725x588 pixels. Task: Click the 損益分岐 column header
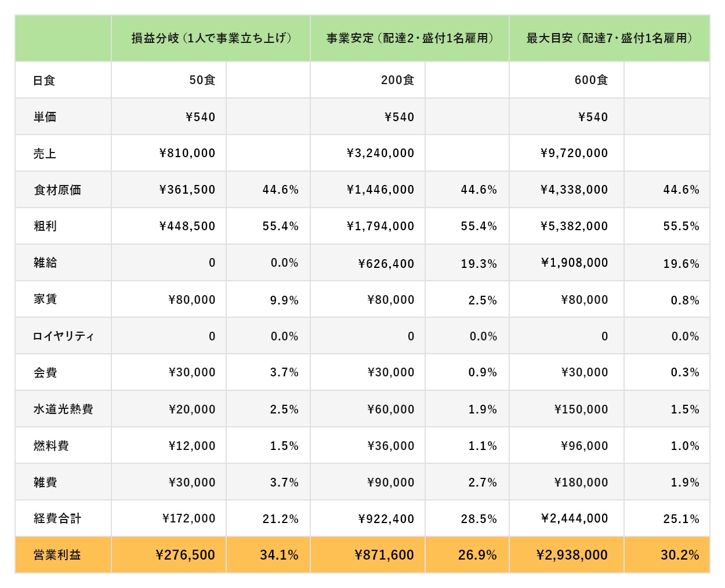click(x=211, y=38)
